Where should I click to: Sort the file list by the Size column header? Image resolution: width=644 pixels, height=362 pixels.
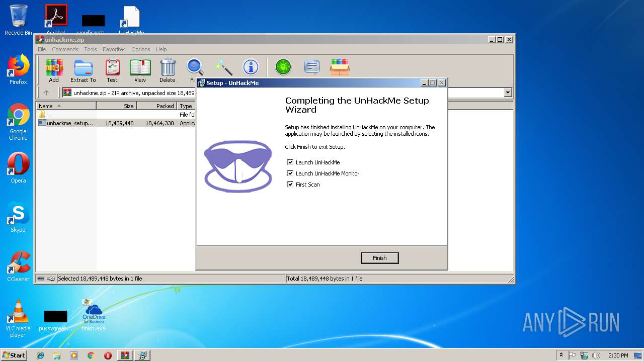116,106
